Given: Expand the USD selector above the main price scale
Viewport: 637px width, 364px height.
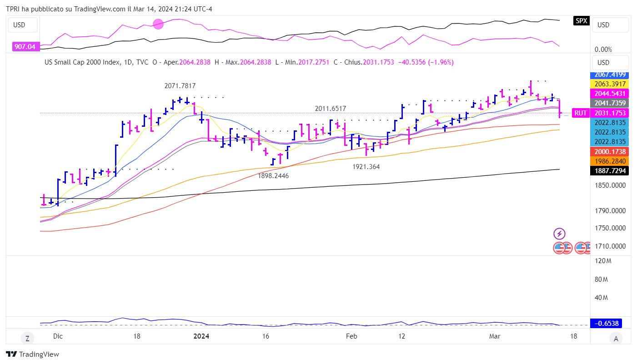Looking at the screenshot, I should coord(611,63).
